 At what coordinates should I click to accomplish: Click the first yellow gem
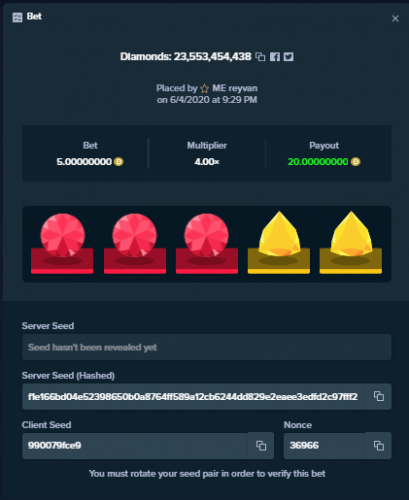coord(279,234)
